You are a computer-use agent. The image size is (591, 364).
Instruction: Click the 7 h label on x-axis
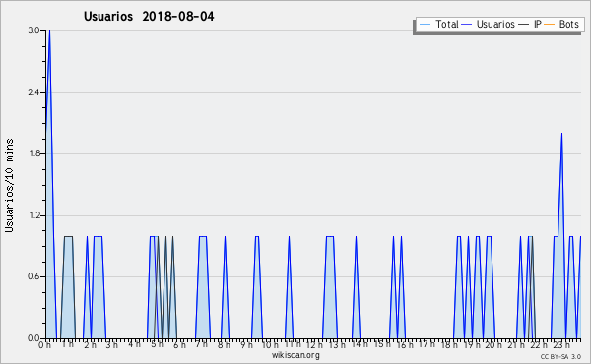[202, 344]
